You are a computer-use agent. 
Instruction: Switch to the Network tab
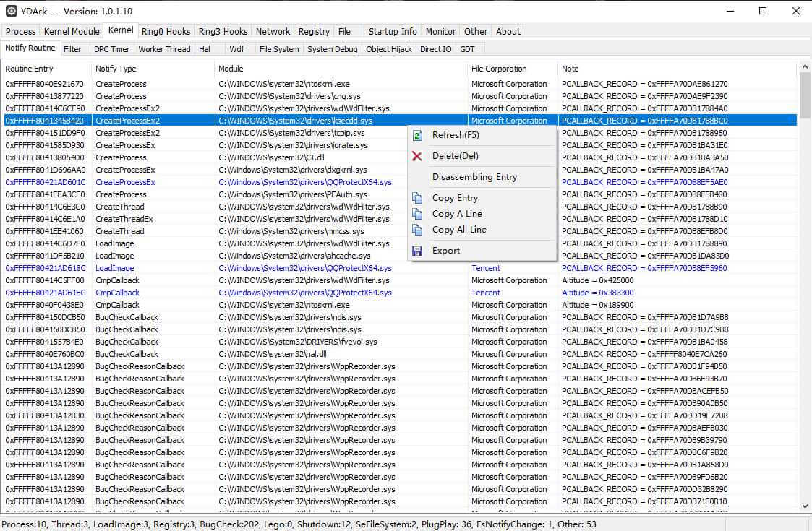(273, 32)
